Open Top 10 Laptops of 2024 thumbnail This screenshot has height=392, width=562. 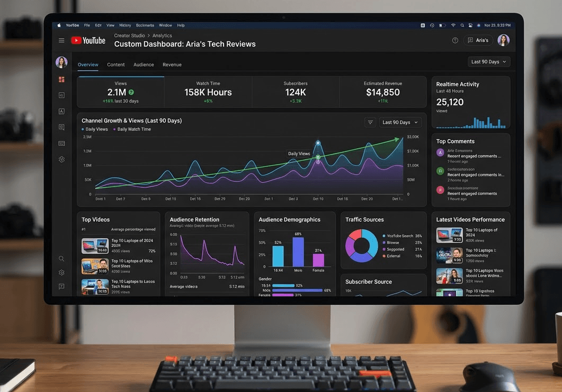pos(95,246)
